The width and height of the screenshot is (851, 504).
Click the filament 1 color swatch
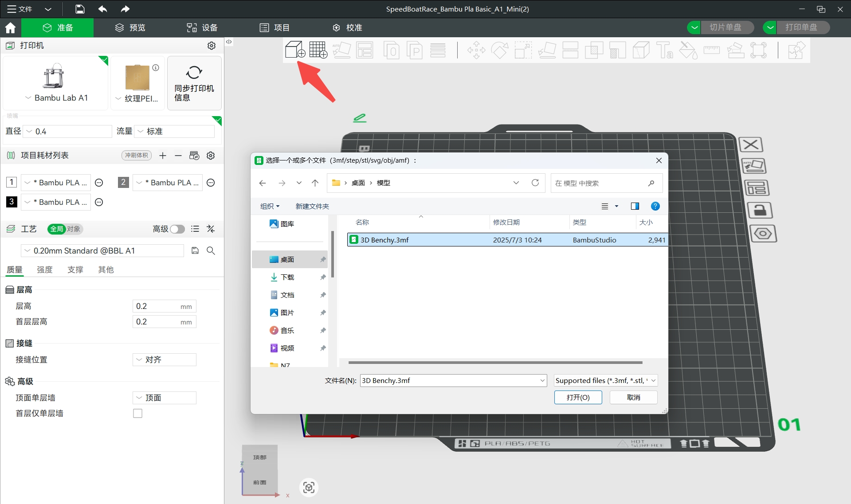[x=12, y=182]
